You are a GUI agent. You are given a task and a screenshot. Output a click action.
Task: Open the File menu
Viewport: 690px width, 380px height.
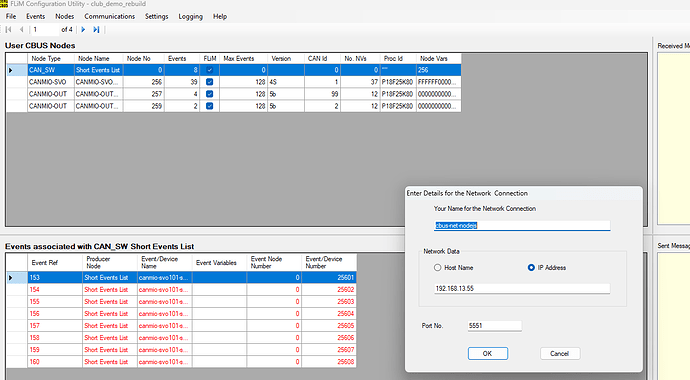(x=11, y=16)
